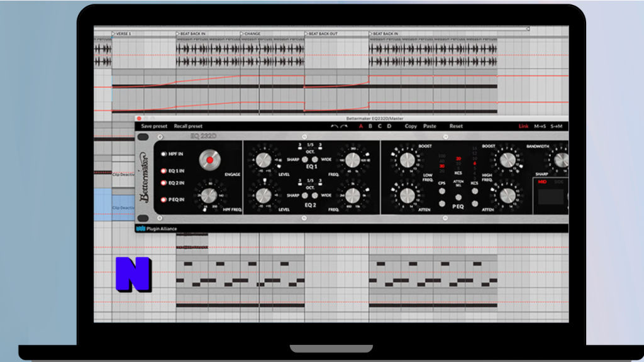The height and width of the screenshot is (362, 644).
Task: Click Recall preset
Action: [x=188, y=126]
